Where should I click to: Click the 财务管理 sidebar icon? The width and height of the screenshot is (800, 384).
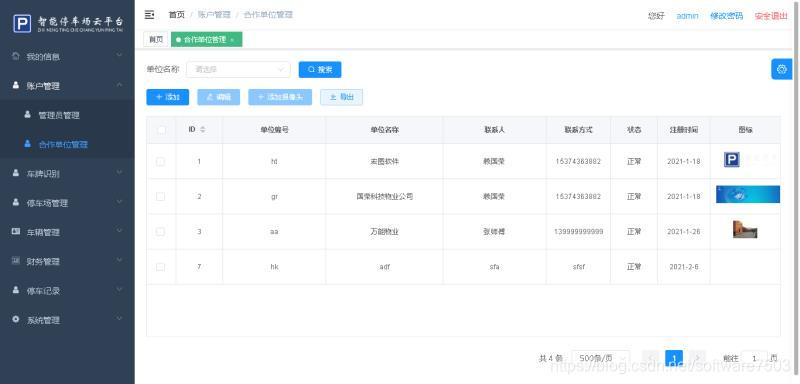(x=16, y=261)
